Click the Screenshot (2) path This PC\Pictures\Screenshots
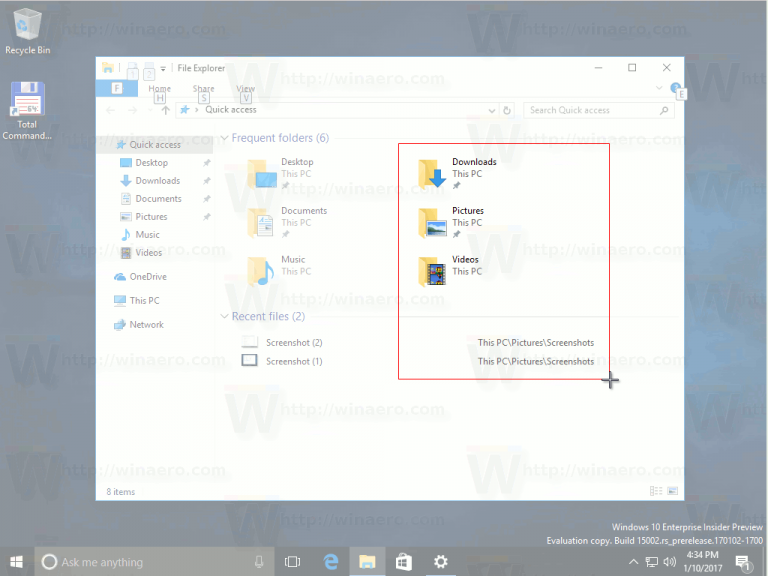 point(536,342)
